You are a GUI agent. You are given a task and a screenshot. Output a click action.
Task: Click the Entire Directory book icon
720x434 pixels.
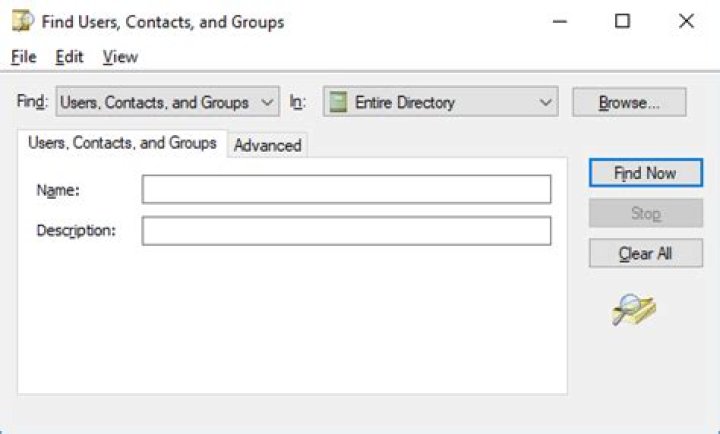[338, 102]
